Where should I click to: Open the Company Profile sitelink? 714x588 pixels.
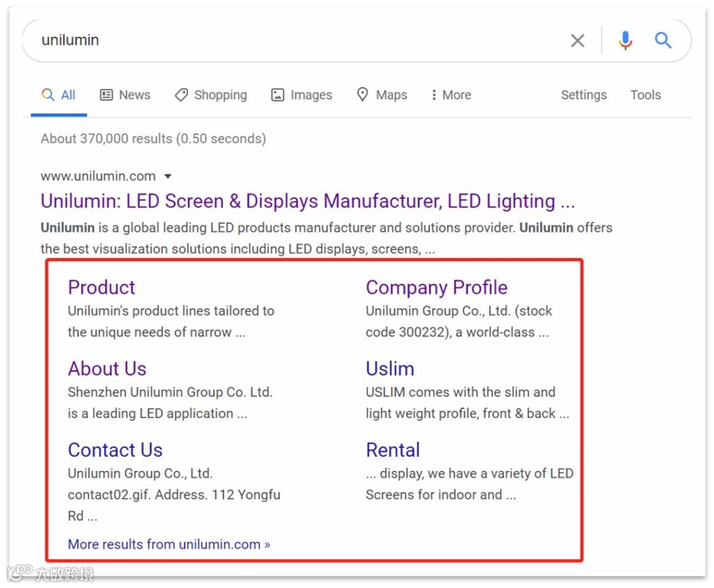[x=436, y=287]
